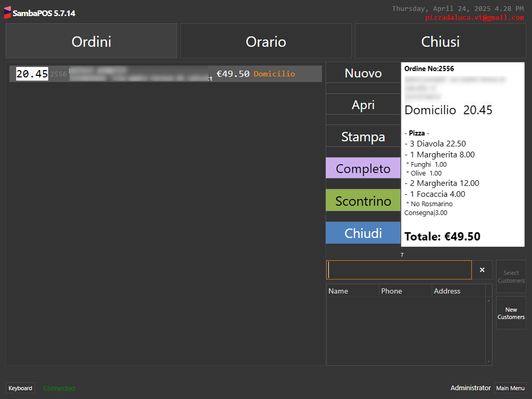Mark order as Completo
Screen dimensions: 532x399
[x=363, y=168]
